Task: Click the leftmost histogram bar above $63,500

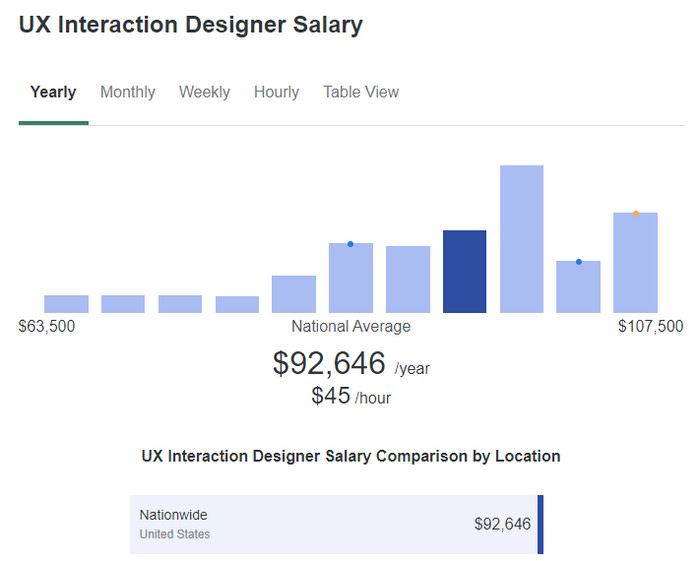Action: pyautogui.click(x=66, y=304)
